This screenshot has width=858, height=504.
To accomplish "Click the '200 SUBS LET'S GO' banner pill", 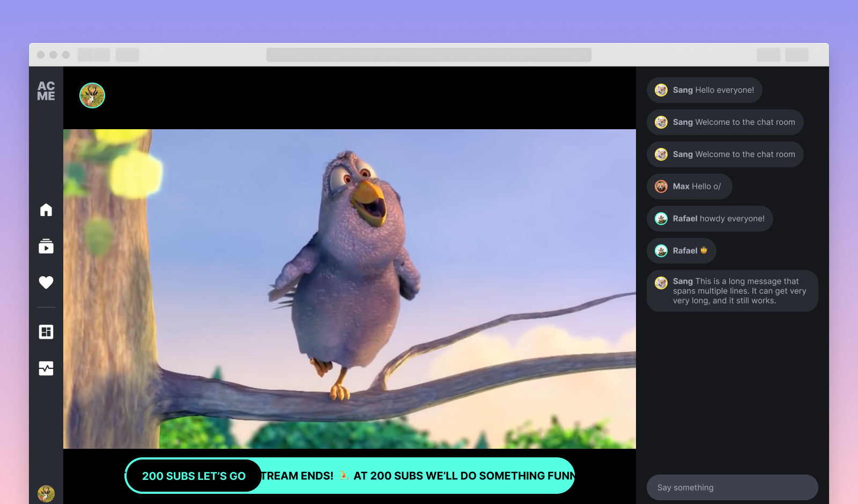I will [x=194, y=476].
